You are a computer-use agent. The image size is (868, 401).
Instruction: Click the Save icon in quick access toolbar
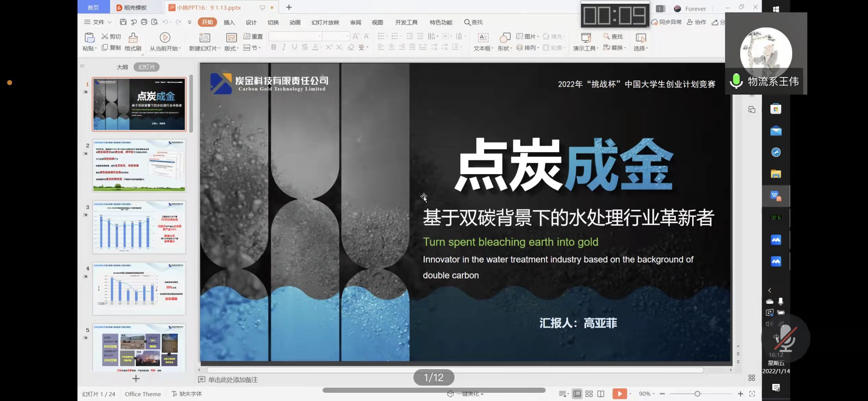click(x=123, y=22)
